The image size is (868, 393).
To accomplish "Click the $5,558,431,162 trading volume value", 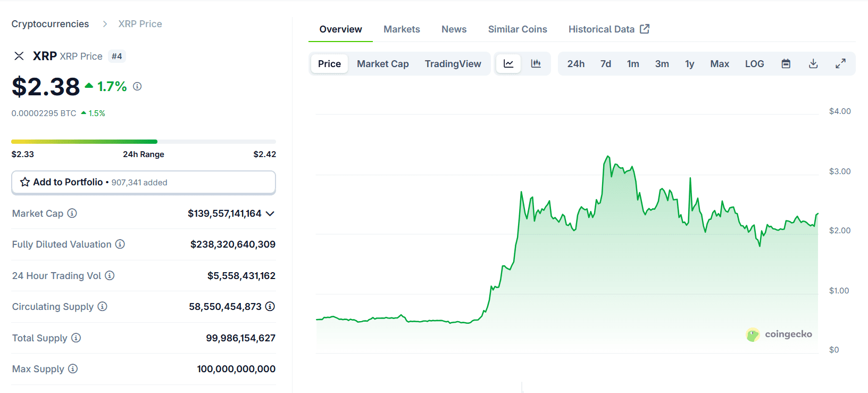I will 241,276.
